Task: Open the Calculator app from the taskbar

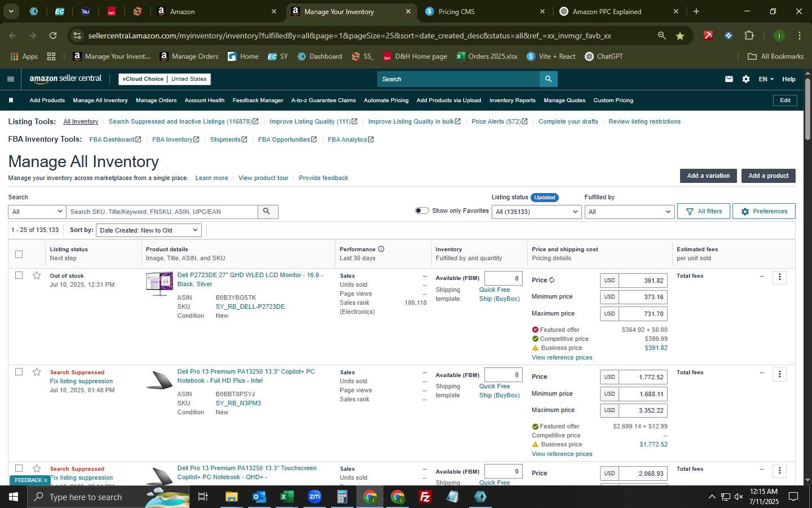Action: coord(342,497)
